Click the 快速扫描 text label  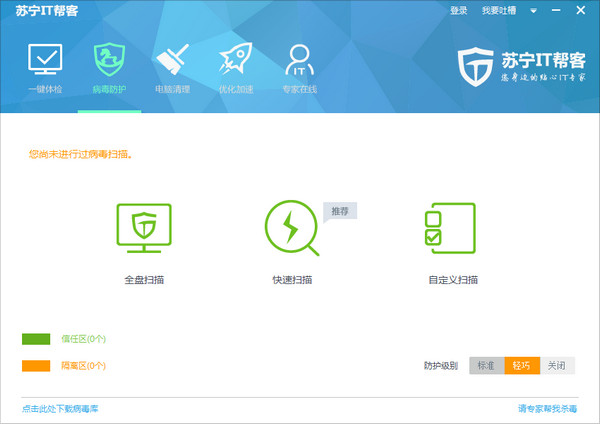click(292, 280)
